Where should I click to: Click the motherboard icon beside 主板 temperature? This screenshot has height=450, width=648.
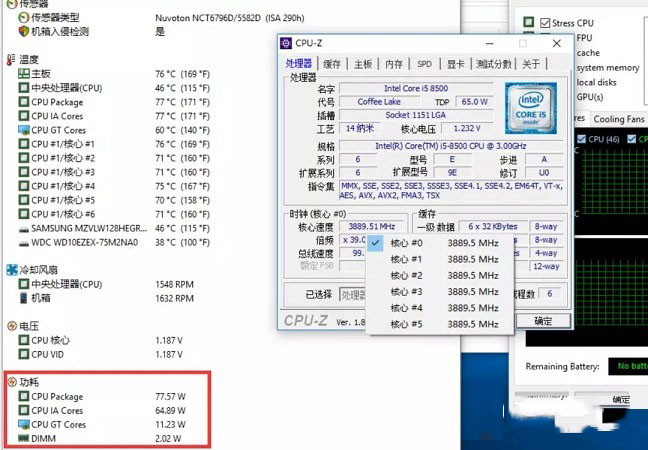24,74
